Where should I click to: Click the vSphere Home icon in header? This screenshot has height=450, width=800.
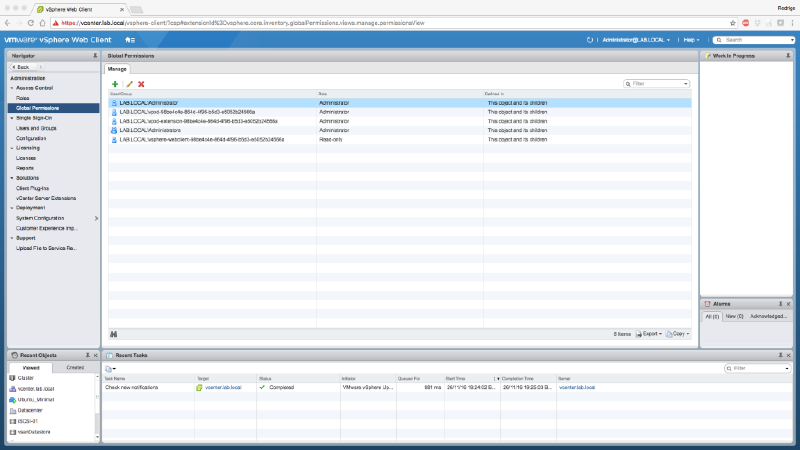coord(130,39)
